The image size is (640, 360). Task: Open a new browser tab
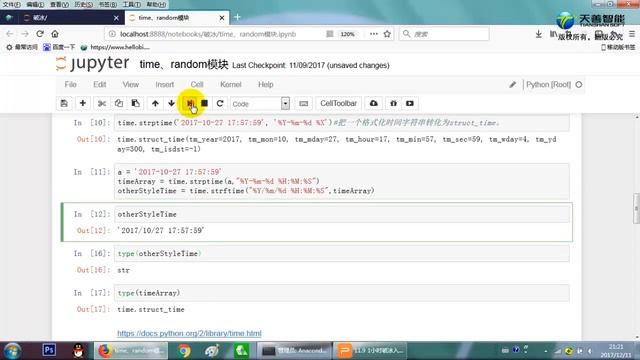(x=237, y=18)
